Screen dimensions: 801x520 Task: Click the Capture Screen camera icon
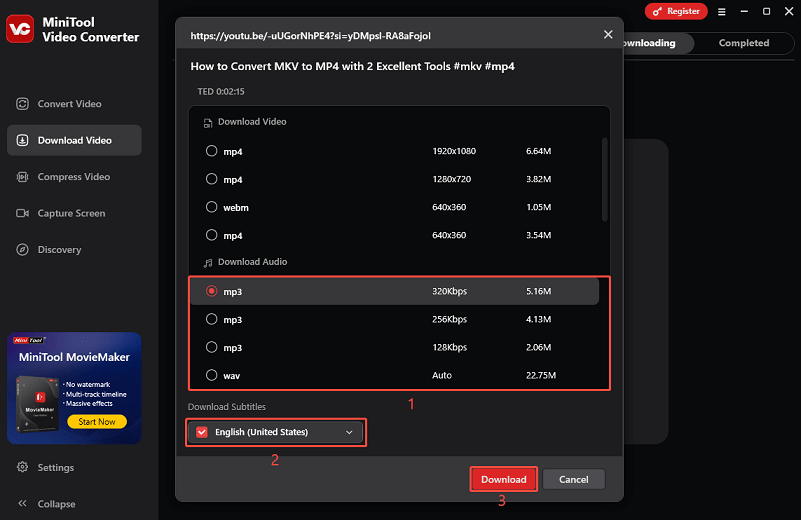tap(22, 213)
